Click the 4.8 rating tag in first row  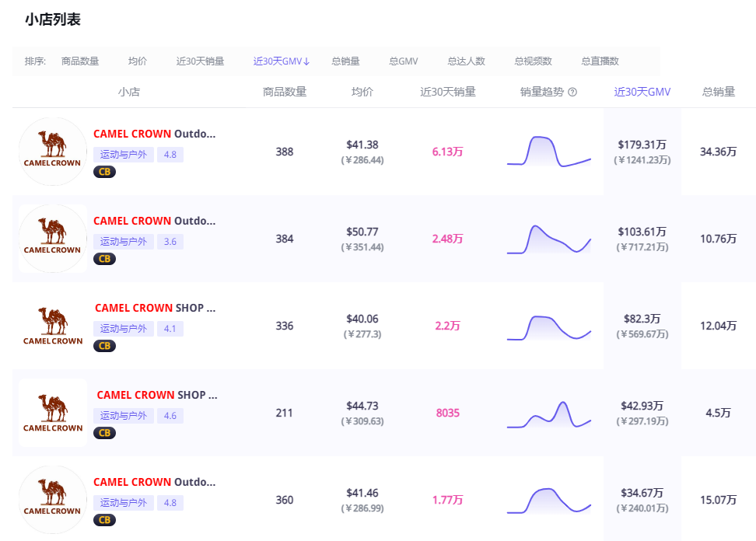click(x=170, y=155)
